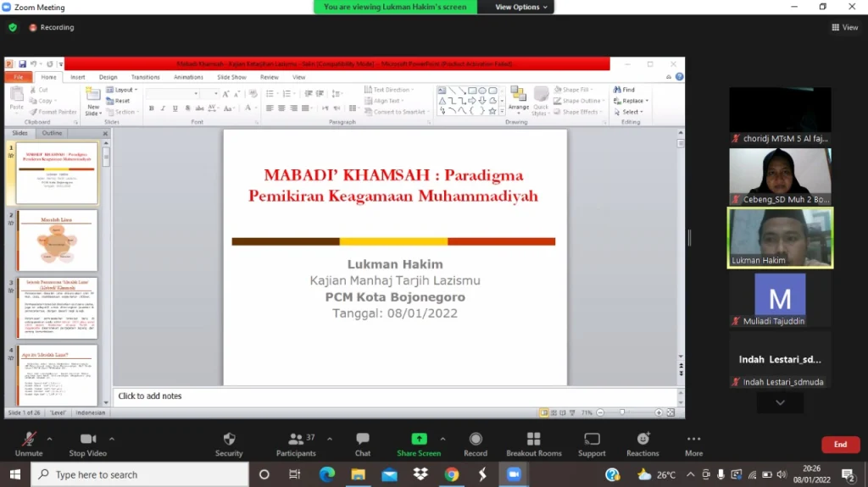Expand video options arrow beside Stop Video
Viewport: 868px width, 487px height.
[112, 439]
